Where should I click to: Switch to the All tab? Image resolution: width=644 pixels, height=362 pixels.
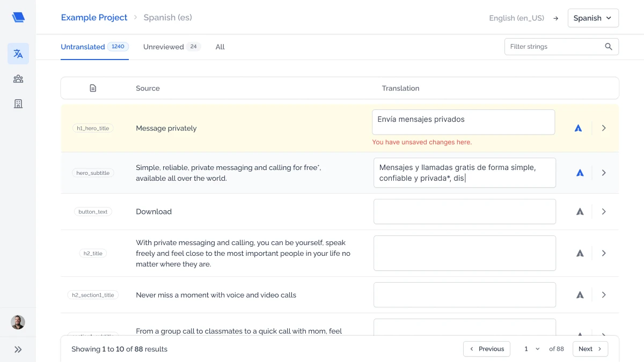pos(220,47)
